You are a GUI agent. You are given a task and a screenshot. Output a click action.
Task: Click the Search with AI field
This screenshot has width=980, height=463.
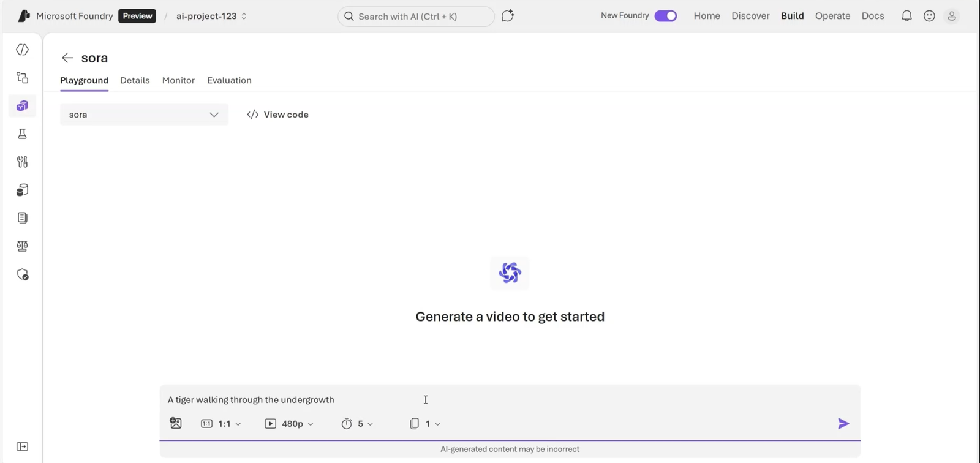[x=416, y=17]
